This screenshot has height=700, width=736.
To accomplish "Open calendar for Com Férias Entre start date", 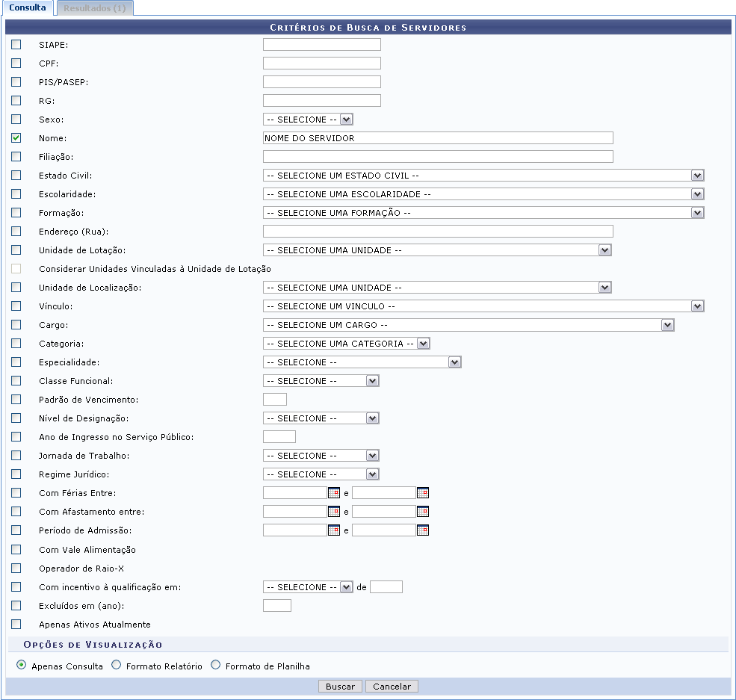I will point(334,493).
